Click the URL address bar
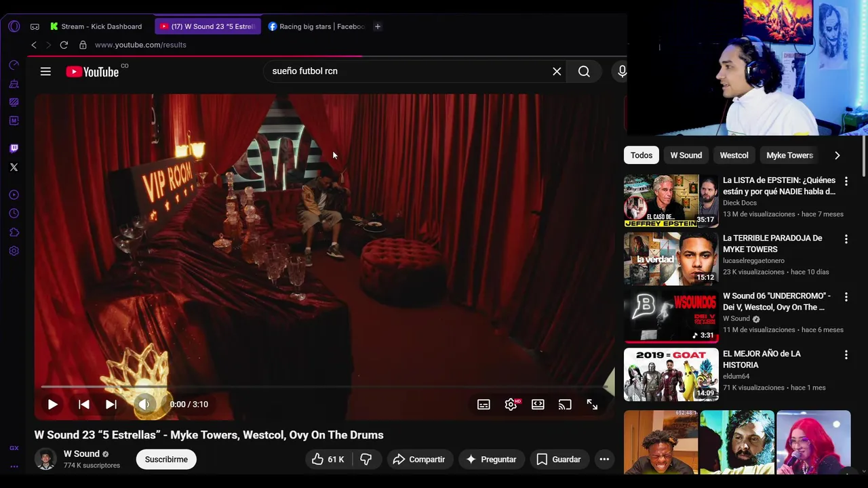 click(140, 45)
